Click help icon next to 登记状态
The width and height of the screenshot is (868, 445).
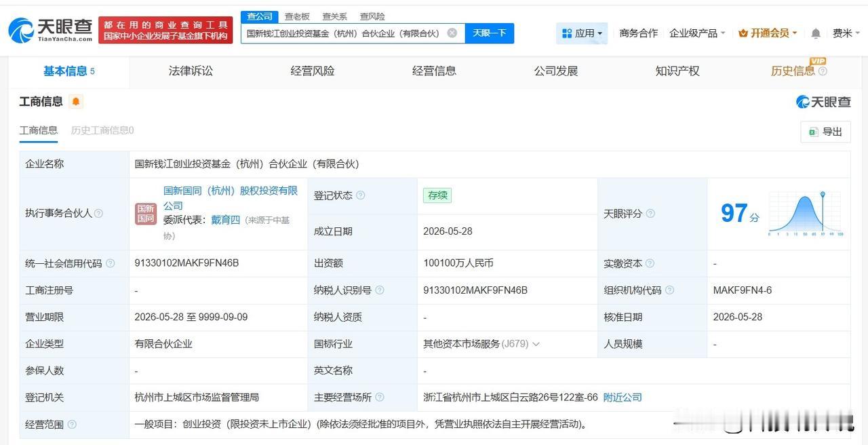[x=361, y=195]
